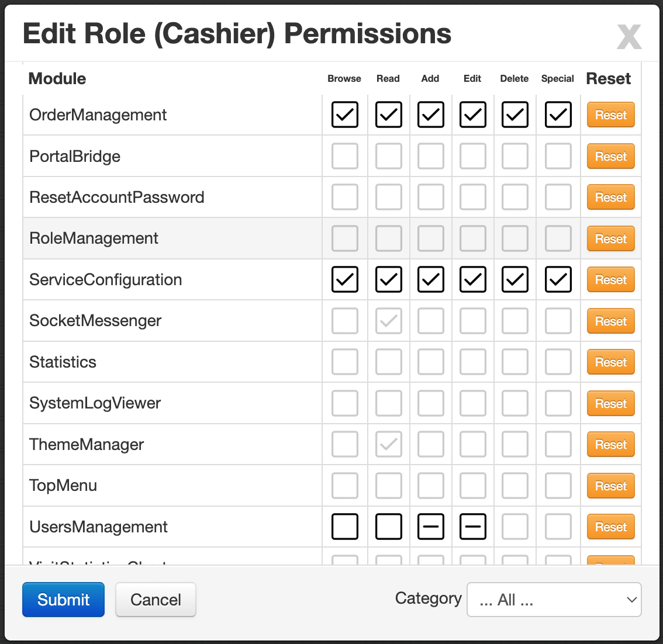This screenshot has height=644, width=663.
Task: Cancel editing permissions
Action: click(156, 600)
